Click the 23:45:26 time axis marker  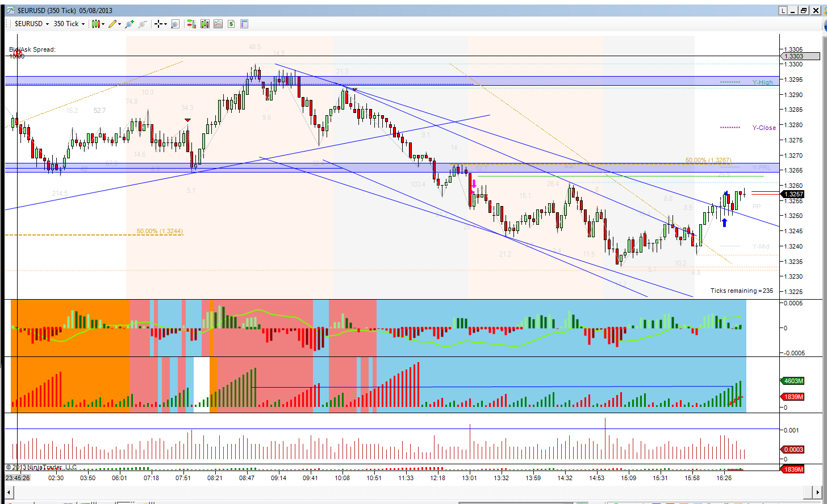pos(18,478)
